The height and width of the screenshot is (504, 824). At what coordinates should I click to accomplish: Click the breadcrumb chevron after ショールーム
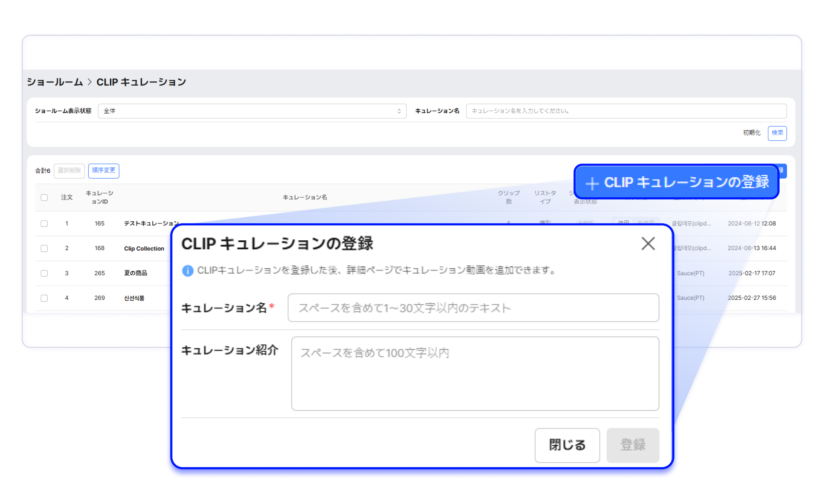pyautogui.click(x=89, y=82)
